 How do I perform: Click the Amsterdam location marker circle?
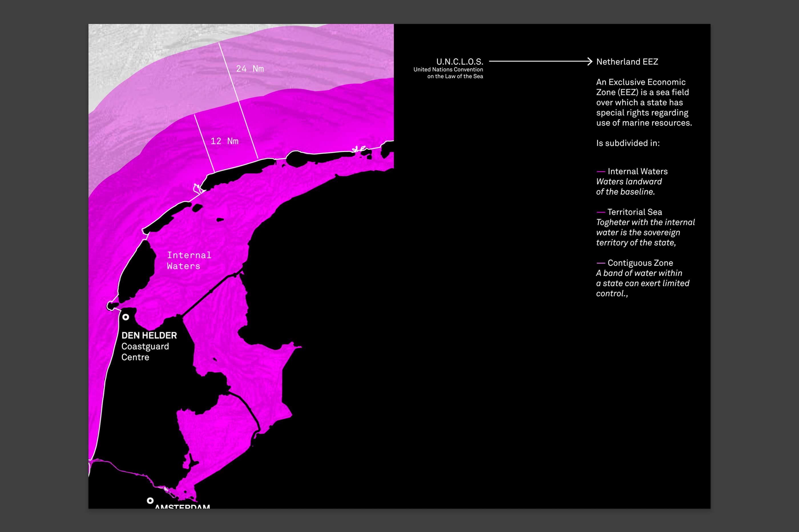(x=150, y=500)
